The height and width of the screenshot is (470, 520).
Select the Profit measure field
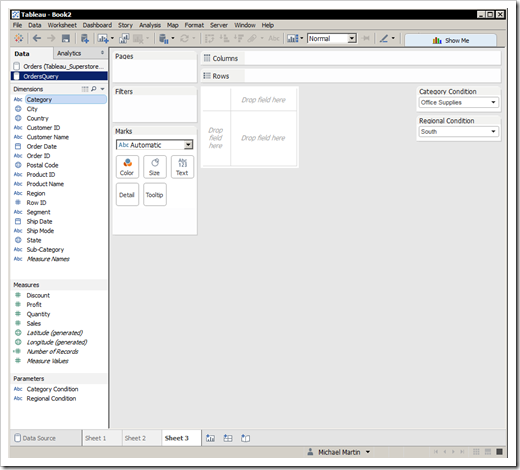pos(34,304)
